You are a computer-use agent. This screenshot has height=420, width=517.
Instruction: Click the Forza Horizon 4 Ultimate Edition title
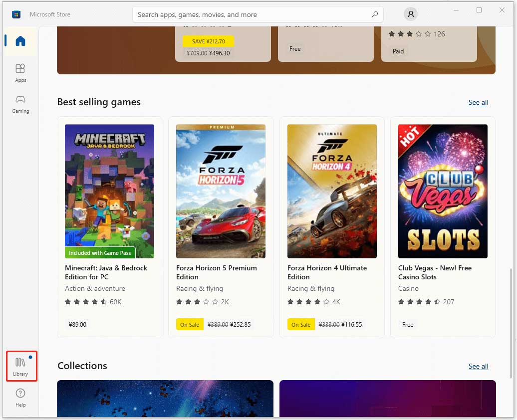[327, 272]
